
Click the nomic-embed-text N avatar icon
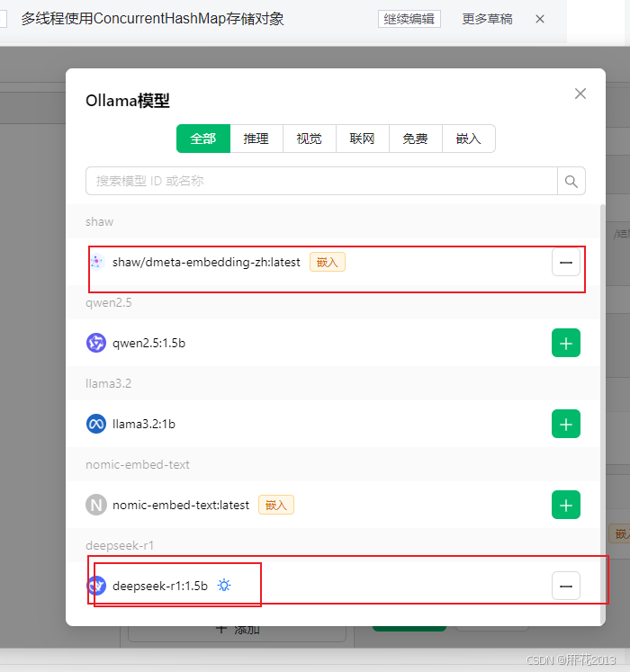pos(96,505)
